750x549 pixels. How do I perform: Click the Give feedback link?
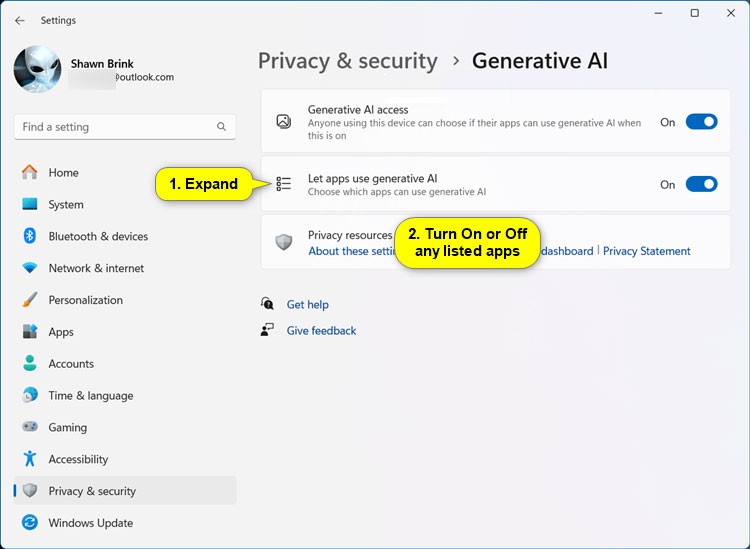point(321,331)
